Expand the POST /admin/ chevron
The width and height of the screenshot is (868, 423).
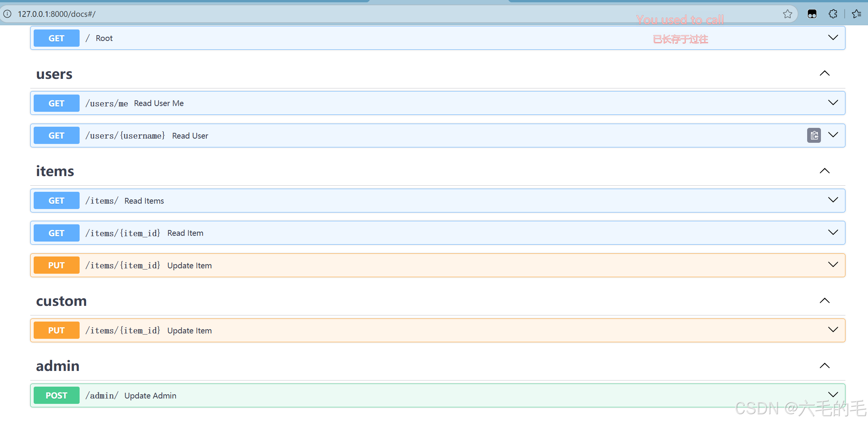pyautogui.click(x=833, y=395)
